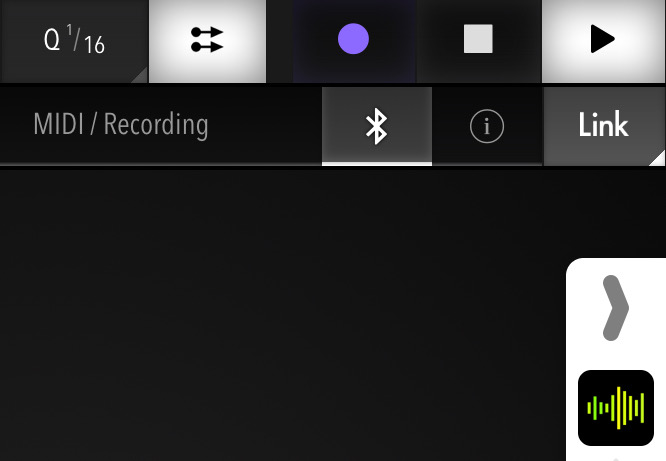Stop playback with the square button

pyautogui.click(x=479, y=40)
